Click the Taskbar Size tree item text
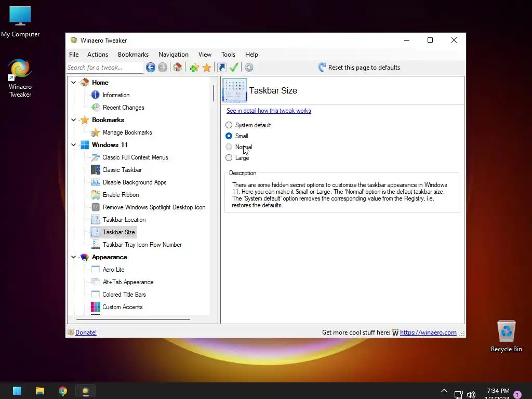Viewport: 532px width, 399px height. [x=119, y=232]
